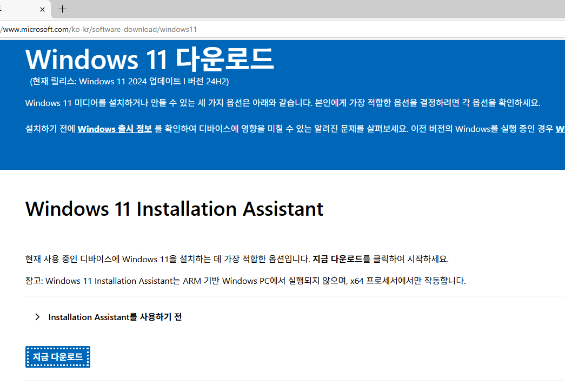
Task: Click the ARM 기반 Windows PC note line
Action: (x=245, y=281)
